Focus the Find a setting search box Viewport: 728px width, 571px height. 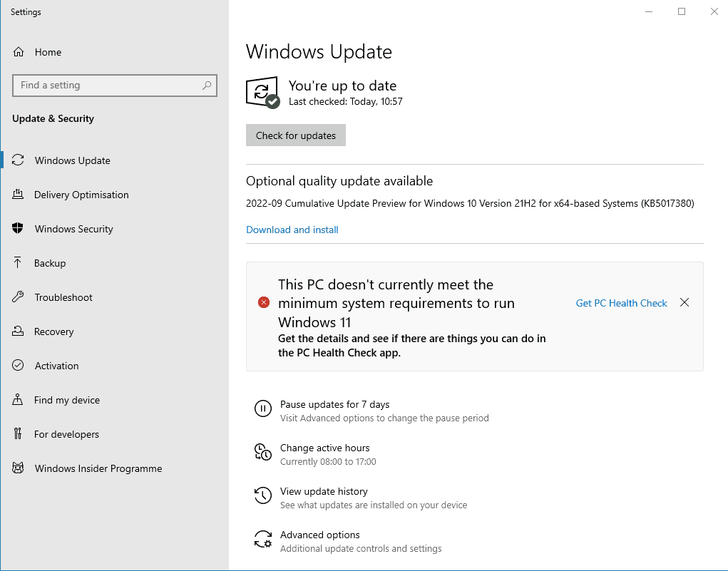[x=115, y=86]
